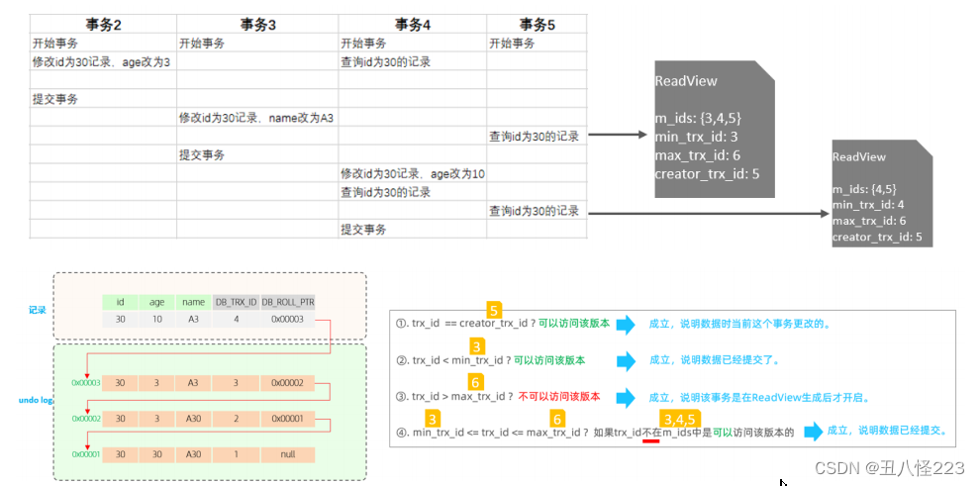Click green 0x00002 undo log address label
This screenshot has height=486, width=980.
click(85, 419)
